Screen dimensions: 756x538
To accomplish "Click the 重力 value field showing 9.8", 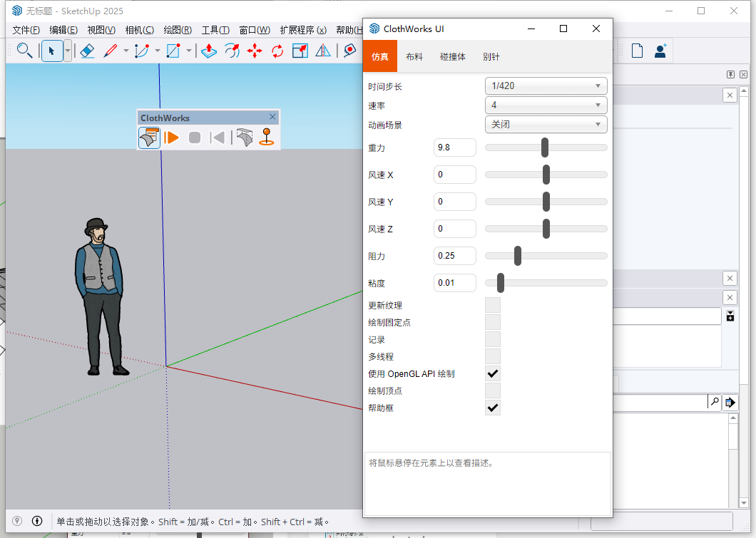I will tap(454, 148).
